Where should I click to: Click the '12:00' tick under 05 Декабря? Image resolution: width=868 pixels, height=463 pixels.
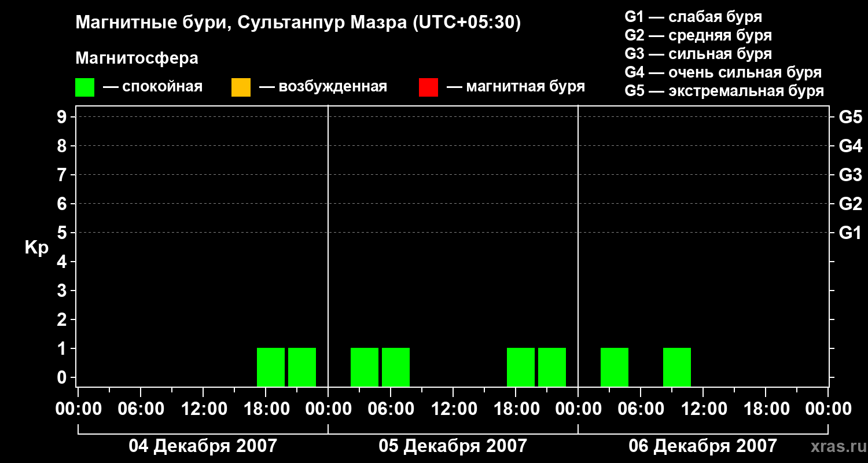453,409
